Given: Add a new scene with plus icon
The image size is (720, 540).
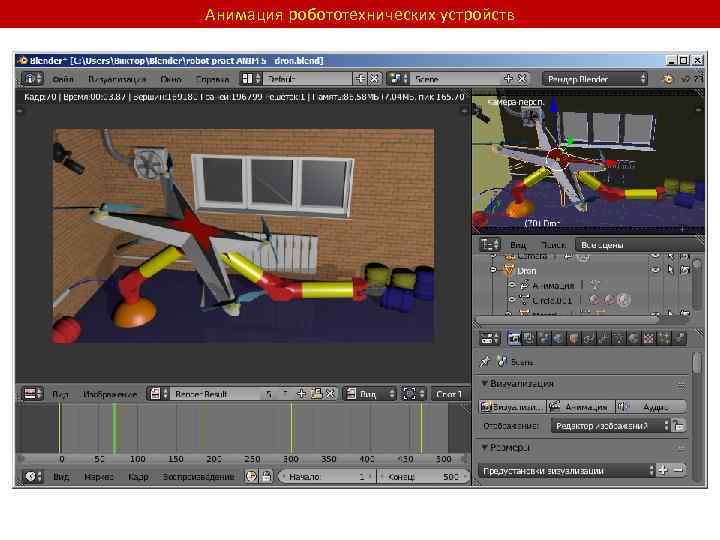Looking at the screenshot, I should 508,79.
